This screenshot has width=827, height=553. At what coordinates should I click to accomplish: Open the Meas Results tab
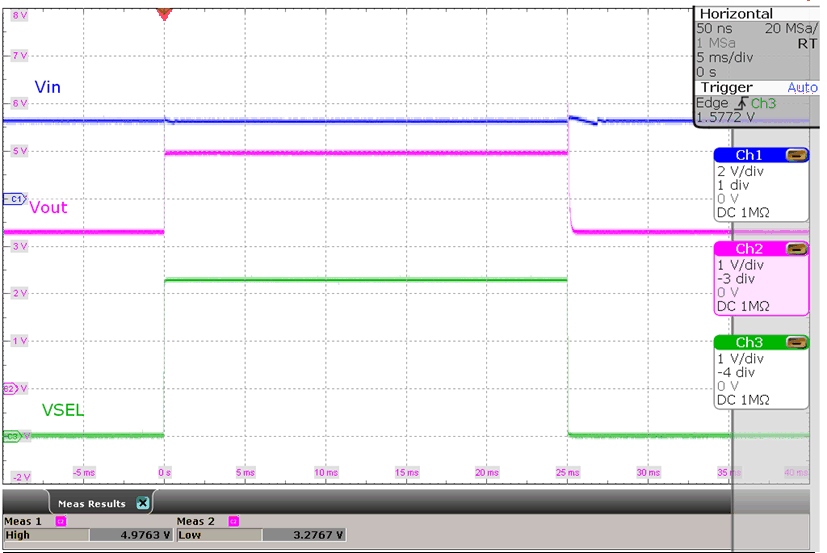[91, 503]
